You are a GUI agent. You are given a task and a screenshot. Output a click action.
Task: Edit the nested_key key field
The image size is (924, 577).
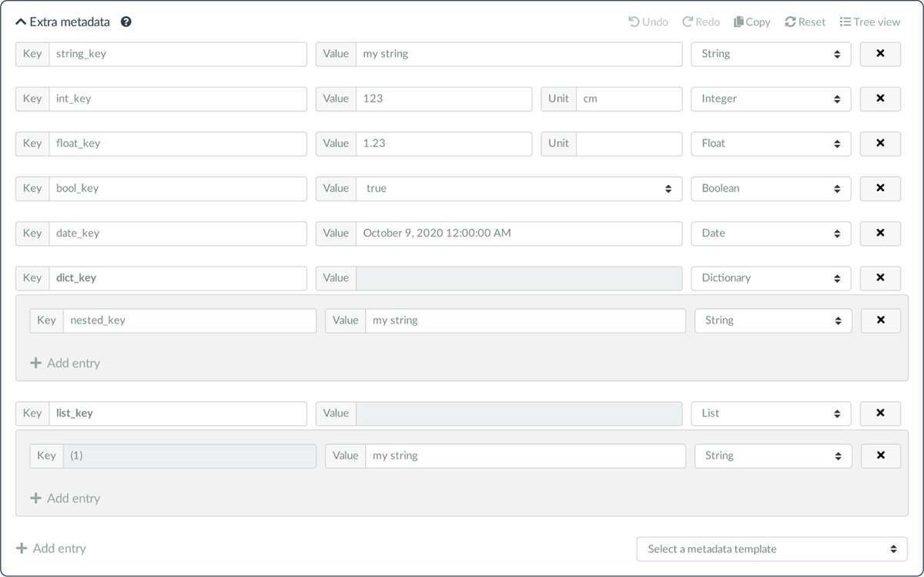(189, 320)
